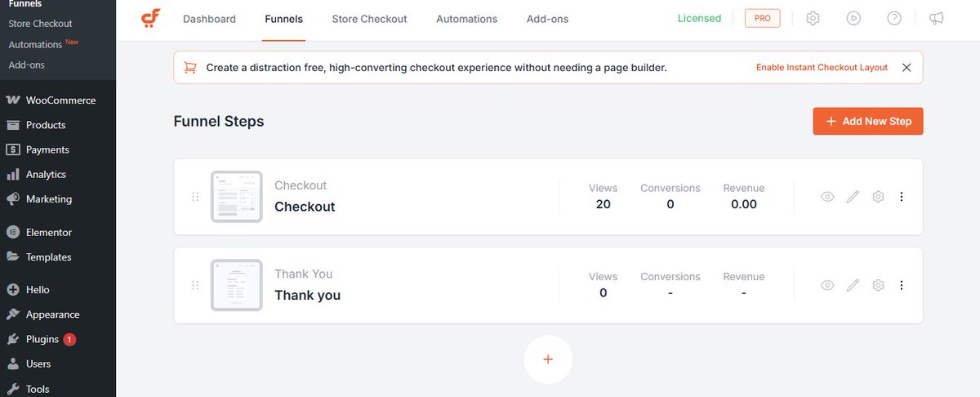Click the Add New Step button

868,121
